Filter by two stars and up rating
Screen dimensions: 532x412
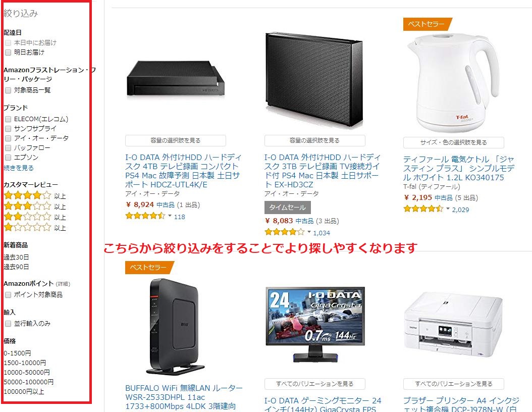click(35, 217)
